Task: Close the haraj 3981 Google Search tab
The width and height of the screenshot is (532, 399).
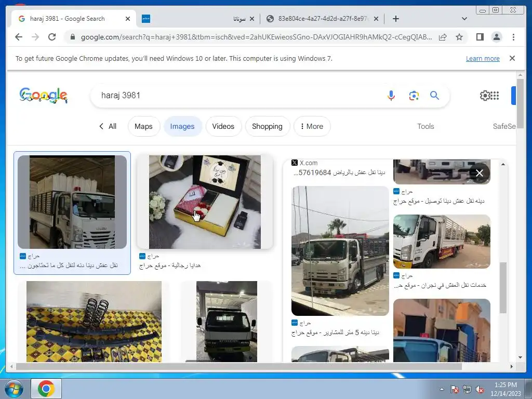Action: (x=128, y=19)
